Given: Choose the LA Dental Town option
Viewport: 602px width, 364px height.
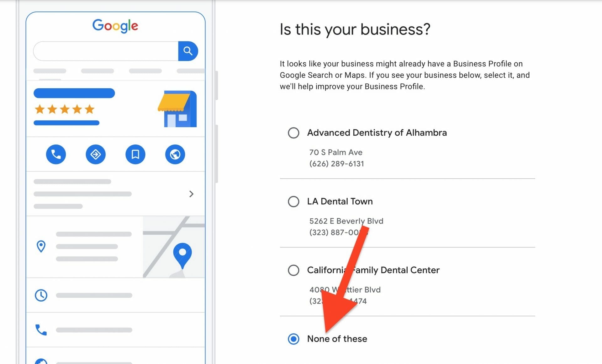Looking at the screenshot, I should click(293, 201).
